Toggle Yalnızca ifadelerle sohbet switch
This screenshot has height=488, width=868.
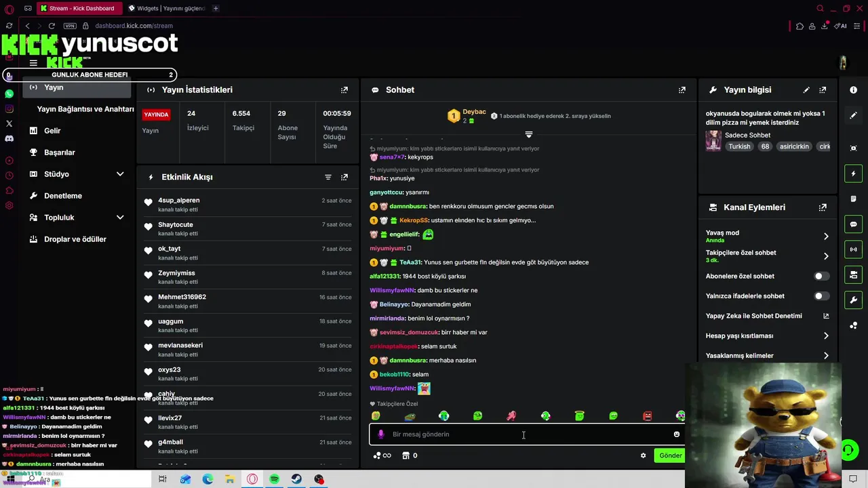(821, 296)
